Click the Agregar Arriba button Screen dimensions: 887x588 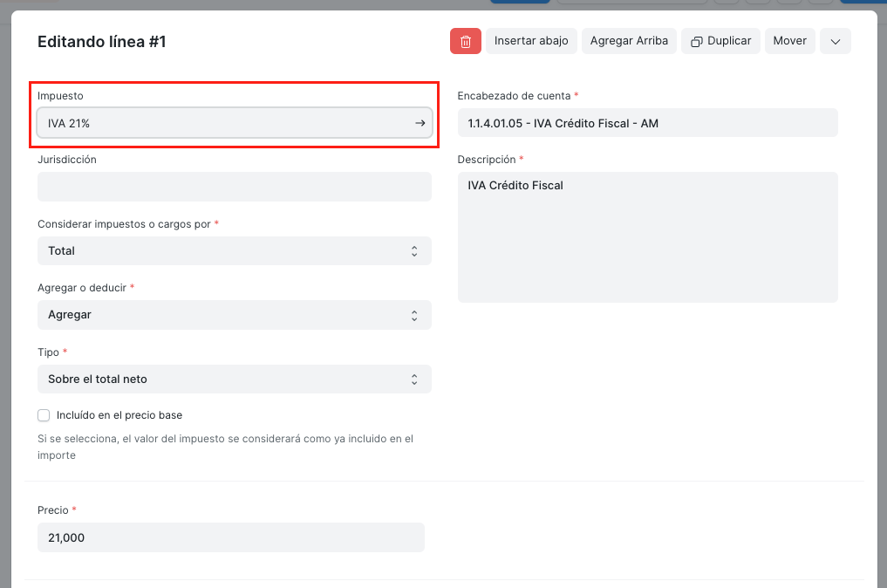coord(629,41)
